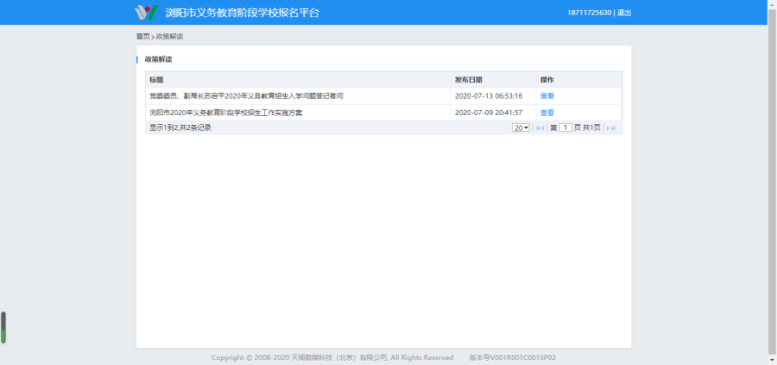Go to first page pagination icon
This screenshot has height=365, width=777.
coord(538,128)
